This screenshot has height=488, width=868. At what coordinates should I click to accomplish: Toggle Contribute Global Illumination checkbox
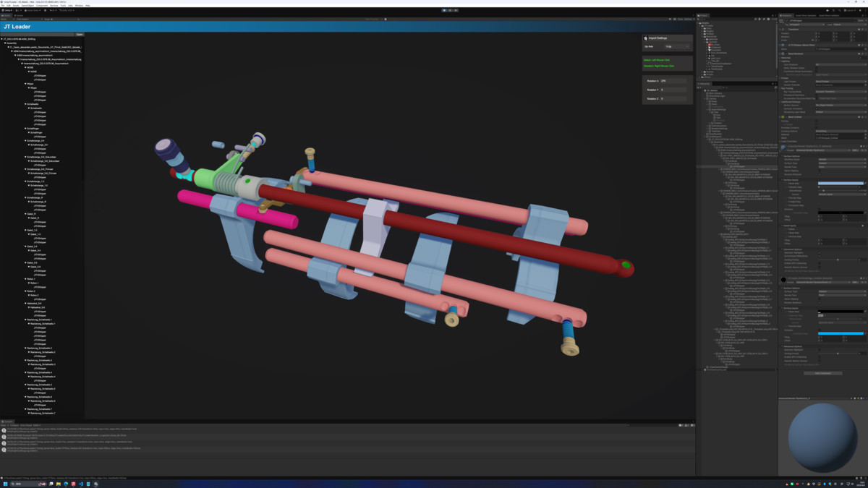[817, 72]
